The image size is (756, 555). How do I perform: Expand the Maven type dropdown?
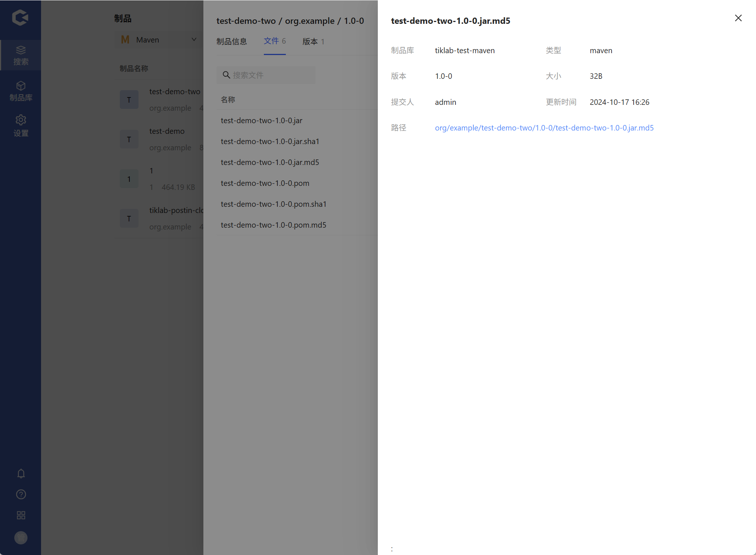click(158, 40)
